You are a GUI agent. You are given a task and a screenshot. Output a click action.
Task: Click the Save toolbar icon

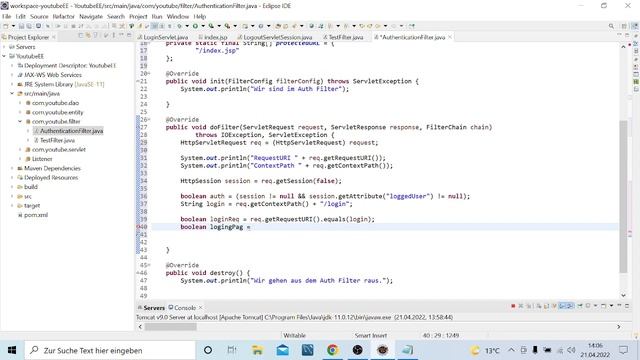(x=21, y=26)
